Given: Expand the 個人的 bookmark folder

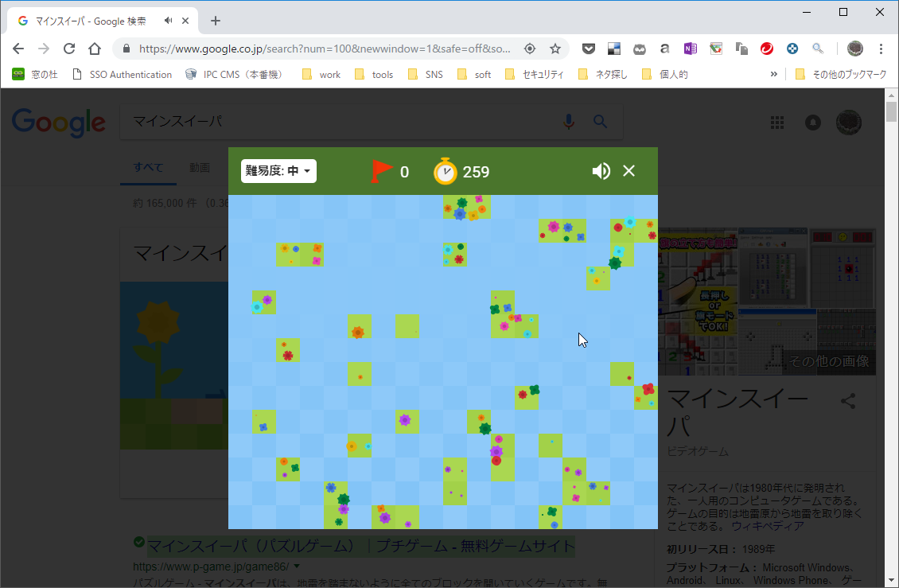Looking at the screenshot, I should [x=664, y=74].
